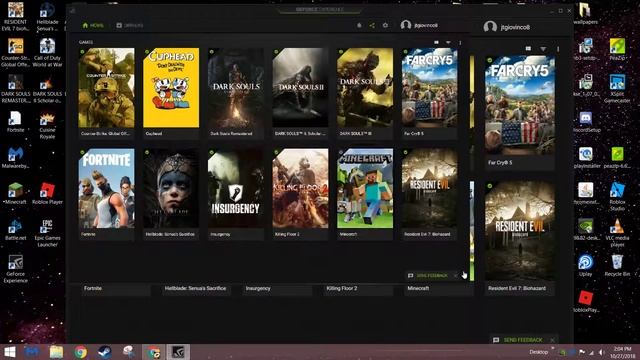Open Epic Games Launcher desktop shortcut
The width and height of the screenshot is (640, 360).
pyautogui.click(x=47, y=233)
